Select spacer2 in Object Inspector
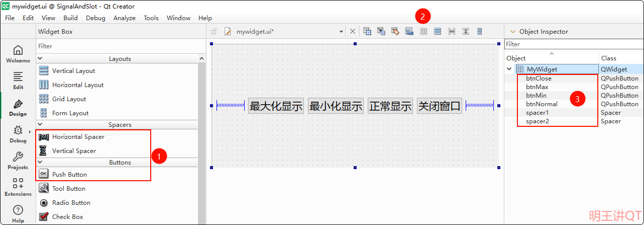 pyautogui.click(x=538, y=121)
